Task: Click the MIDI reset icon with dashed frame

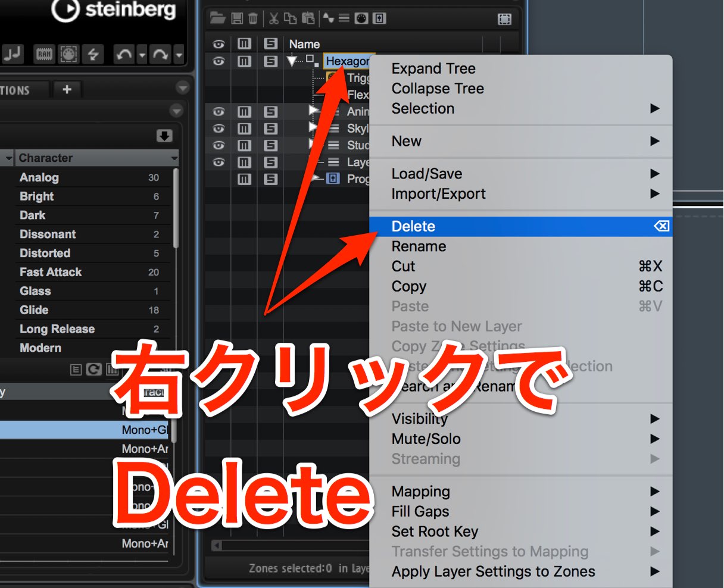Action: pyautogui.click(x=69, y=55)
